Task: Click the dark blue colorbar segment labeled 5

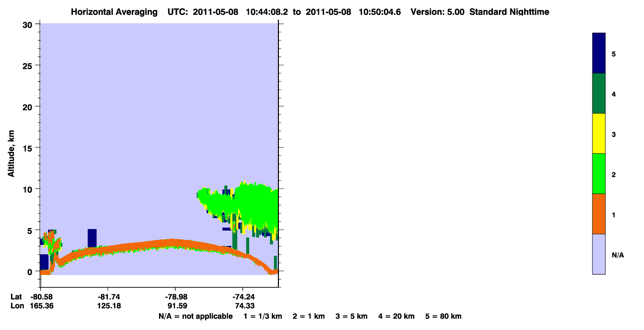Action: [599, 53]
